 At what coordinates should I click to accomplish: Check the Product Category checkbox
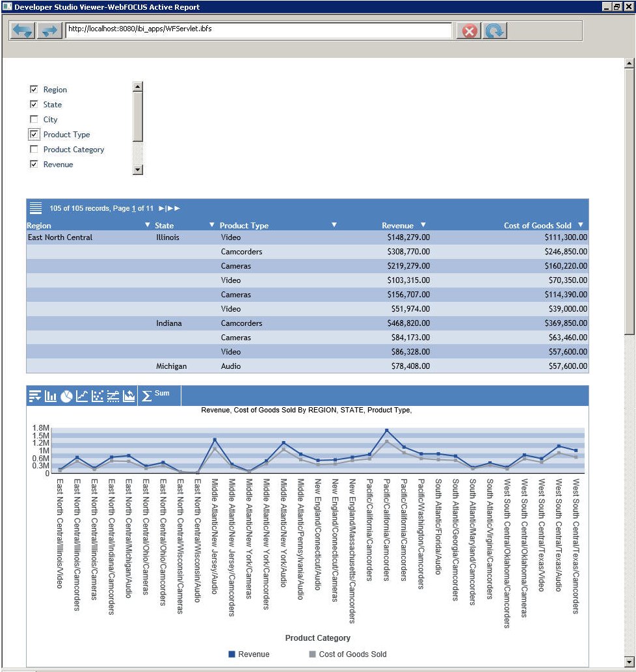coord(34,149)
